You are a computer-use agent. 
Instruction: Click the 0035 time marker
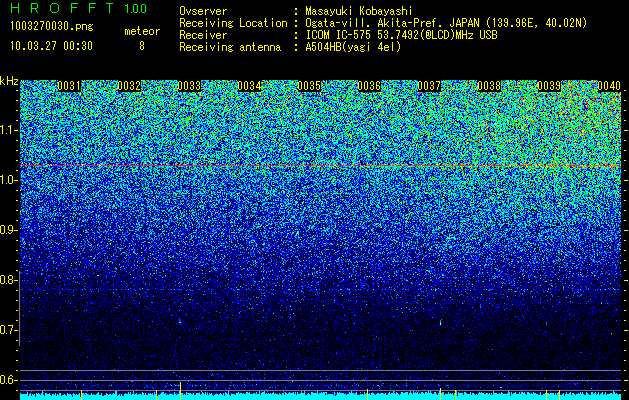(309, 86)
